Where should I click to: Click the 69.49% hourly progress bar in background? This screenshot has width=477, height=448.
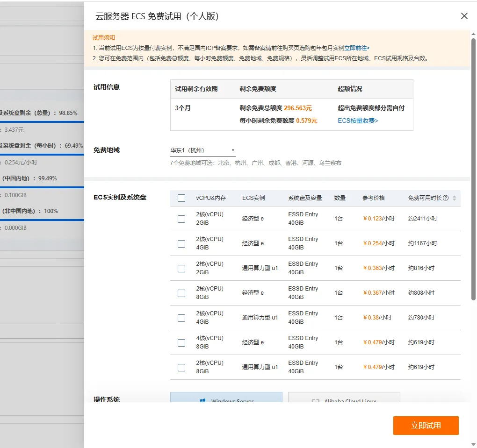point(42,155)
